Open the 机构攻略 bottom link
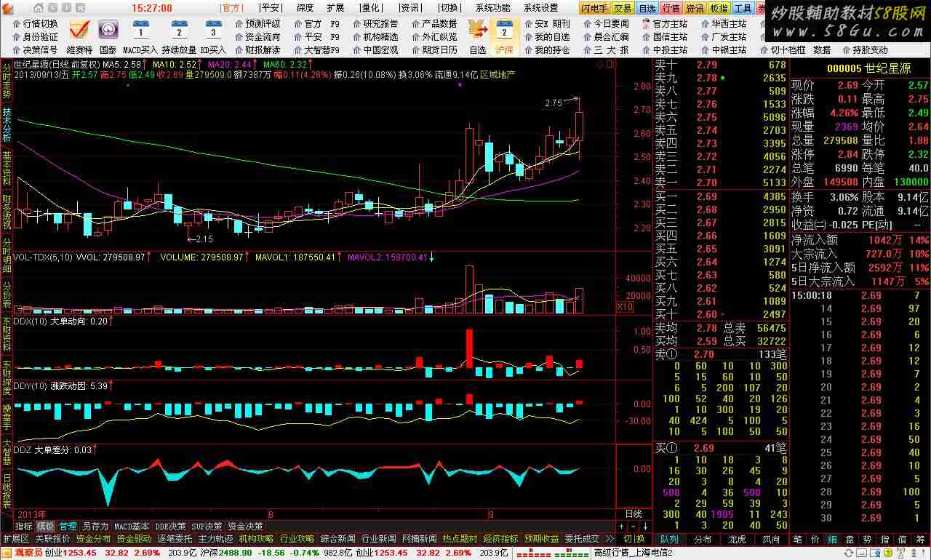 point(256,539)
